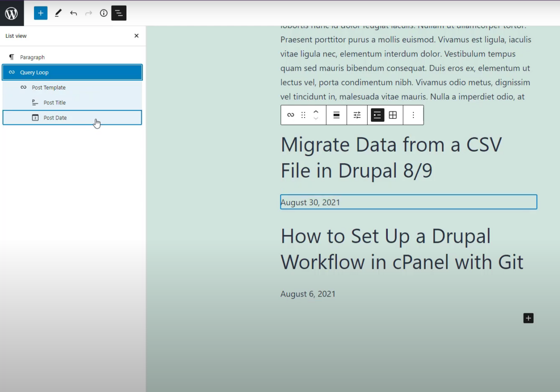Click the Post Title icon in list view
This screenshot has width=560, height=392.
35,103
